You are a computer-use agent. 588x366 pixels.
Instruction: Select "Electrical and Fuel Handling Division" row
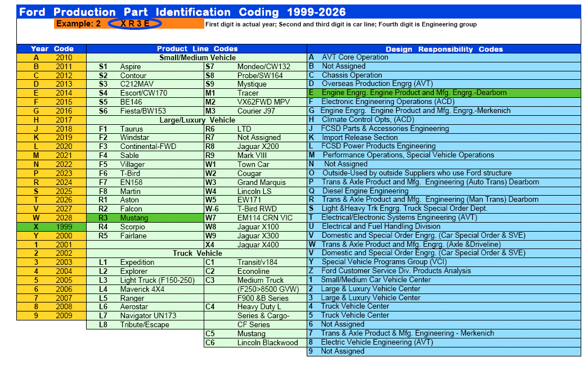click(x=444, y=226)
